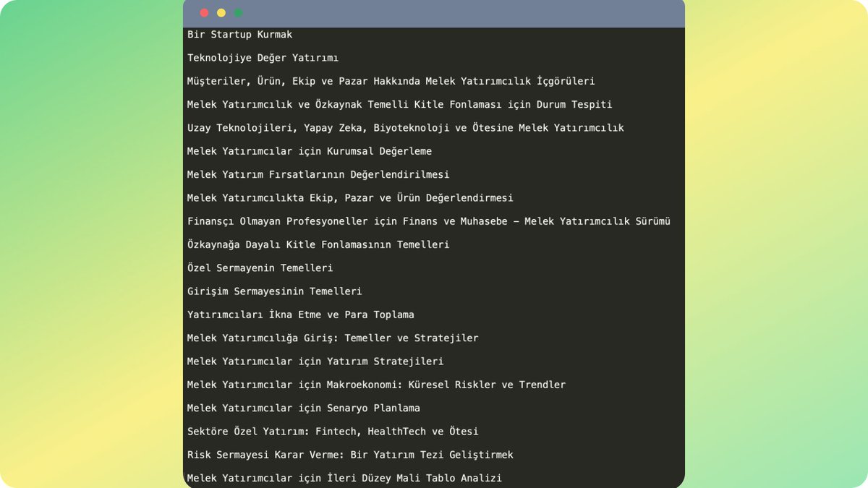Click the line starting 'Müşteriler, Ürün, Ekip ve Pazar'
Screen dimensions: 868x488
[391, 81]
